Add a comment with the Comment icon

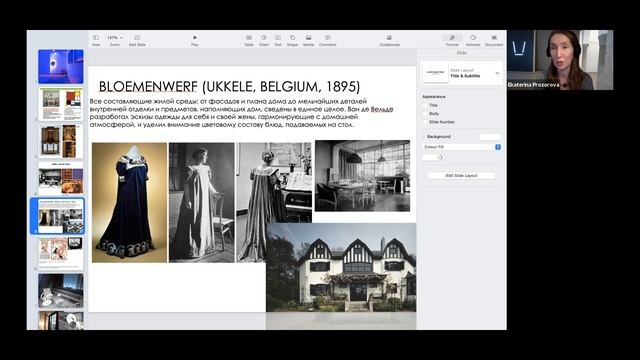(x=328, y=38)
